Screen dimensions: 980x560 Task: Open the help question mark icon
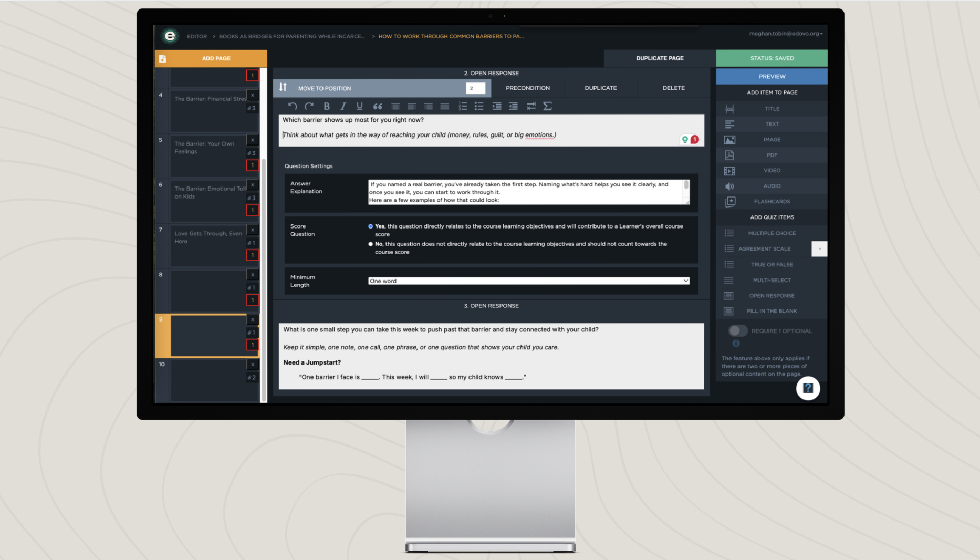coord(807,388)
